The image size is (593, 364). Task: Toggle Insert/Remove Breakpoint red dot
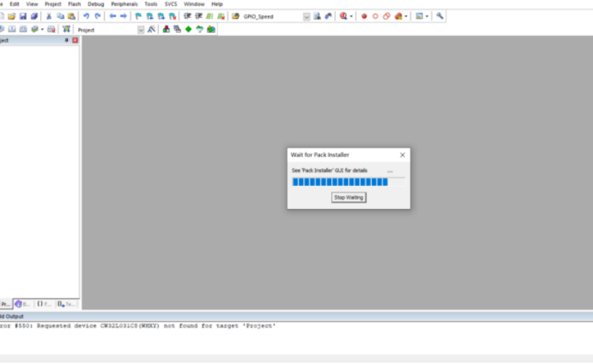364,16
